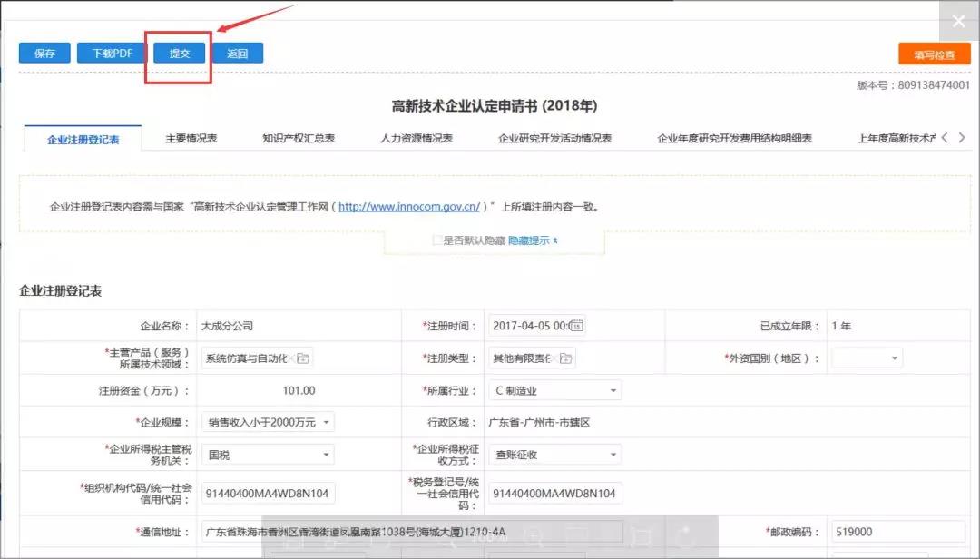Screen dimensions: 980x559
Task: Switch to the 人力资源情况表 tab
Action: 416,139
